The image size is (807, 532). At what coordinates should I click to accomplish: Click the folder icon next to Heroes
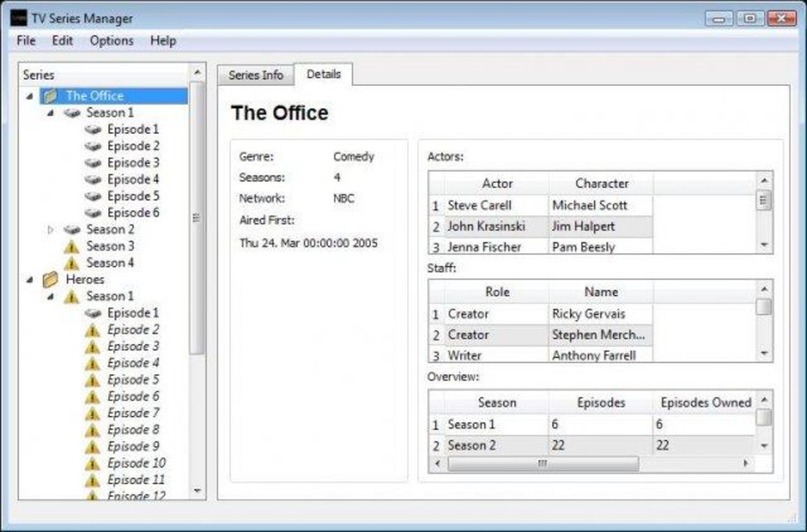click(51, 279)
